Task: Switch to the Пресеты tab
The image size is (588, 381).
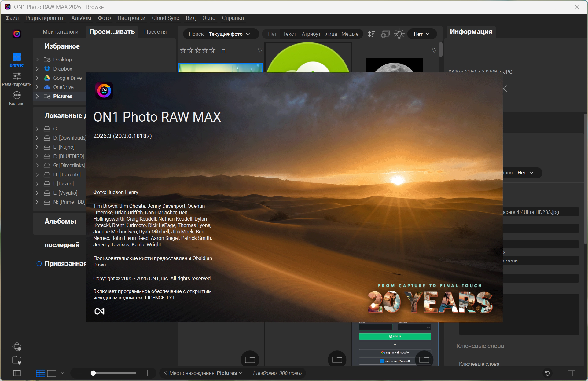Action: pyautogui.click(x=155, y=32)
